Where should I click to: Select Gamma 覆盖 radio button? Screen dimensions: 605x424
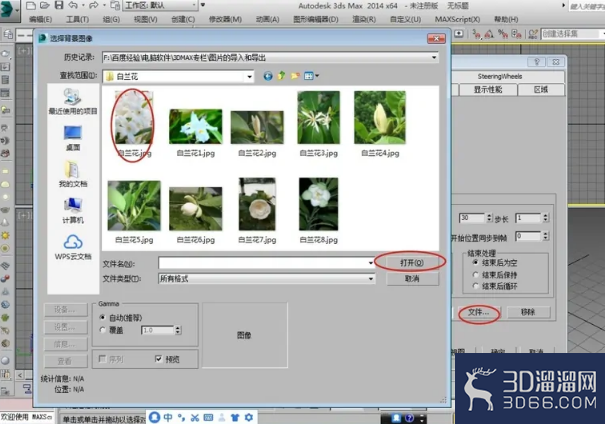coord(102,330)
